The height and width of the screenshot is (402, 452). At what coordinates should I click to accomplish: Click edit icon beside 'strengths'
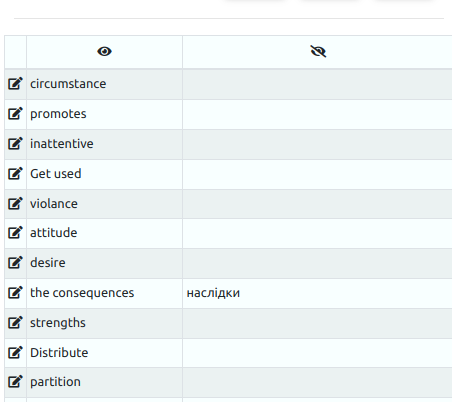click(15, 322)
